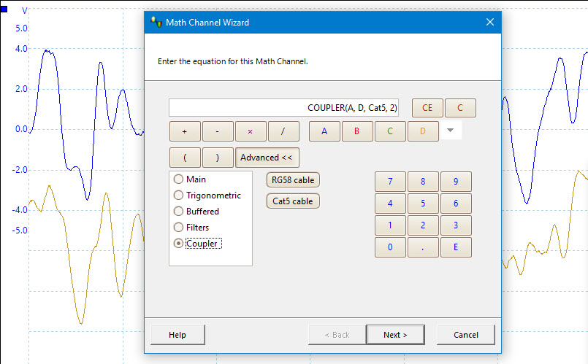The height and width of the screenshot is (364, 588).
Task: Insert an open parenthesis
Action: point(185,158)
